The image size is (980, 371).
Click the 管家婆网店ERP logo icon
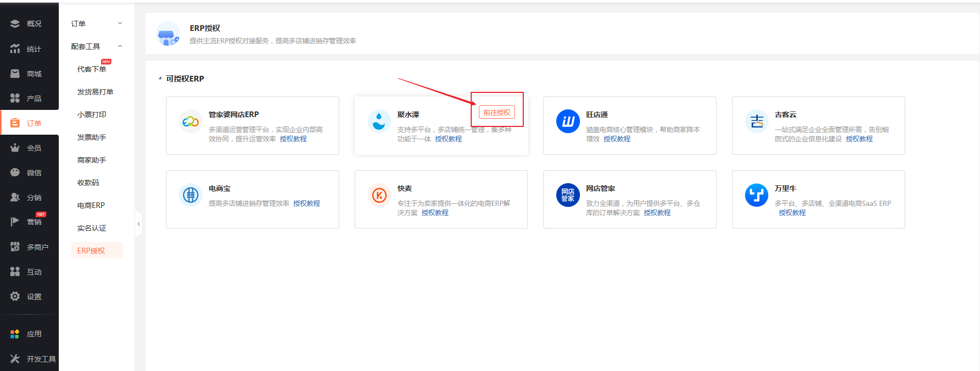point(191,122)
